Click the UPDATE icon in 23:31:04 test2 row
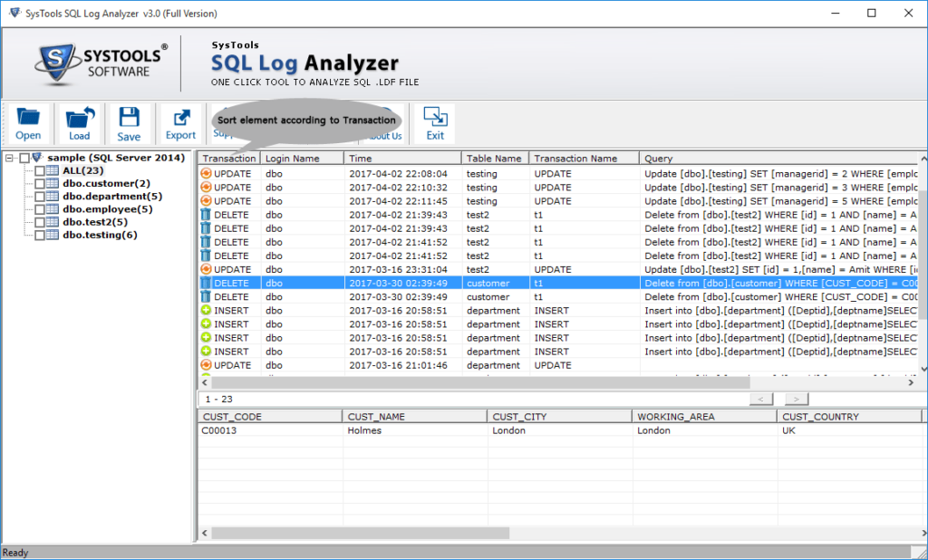The image size is (928, 560). pyautogui.click(x=206, y=269)
